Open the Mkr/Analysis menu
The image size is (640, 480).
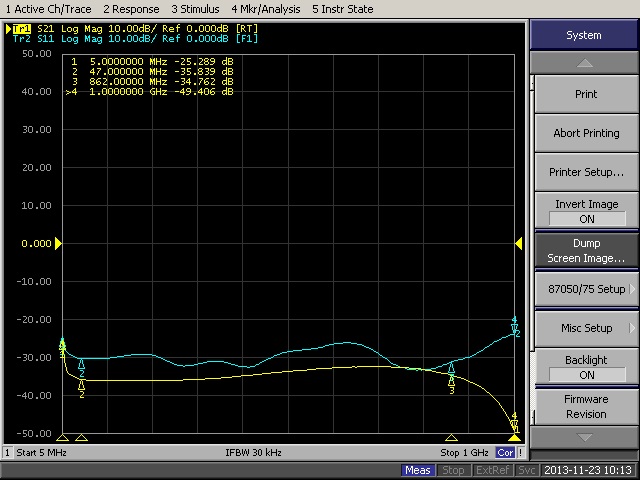tap(266, 9)
